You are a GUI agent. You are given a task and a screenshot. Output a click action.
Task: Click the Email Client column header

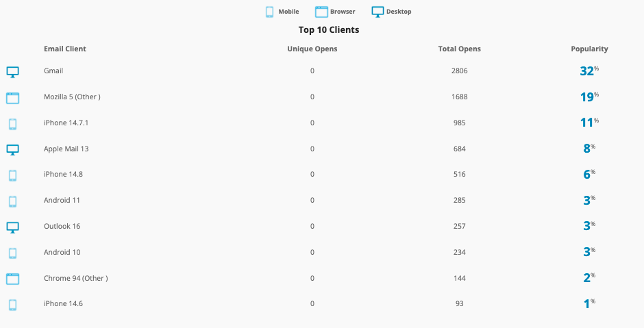[65, 49]
